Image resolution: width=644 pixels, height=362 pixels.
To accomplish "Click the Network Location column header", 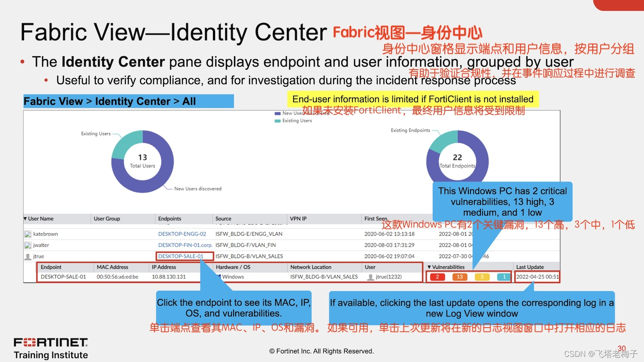I will pos(311,267).
